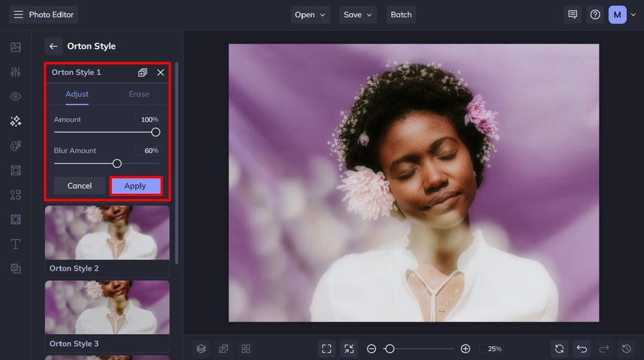Open the hamburger main menu

click(18, 15)
